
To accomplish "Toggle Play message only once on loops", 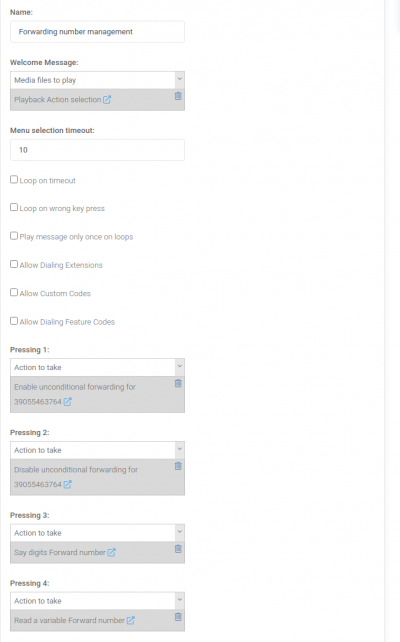I will (14, 236).
